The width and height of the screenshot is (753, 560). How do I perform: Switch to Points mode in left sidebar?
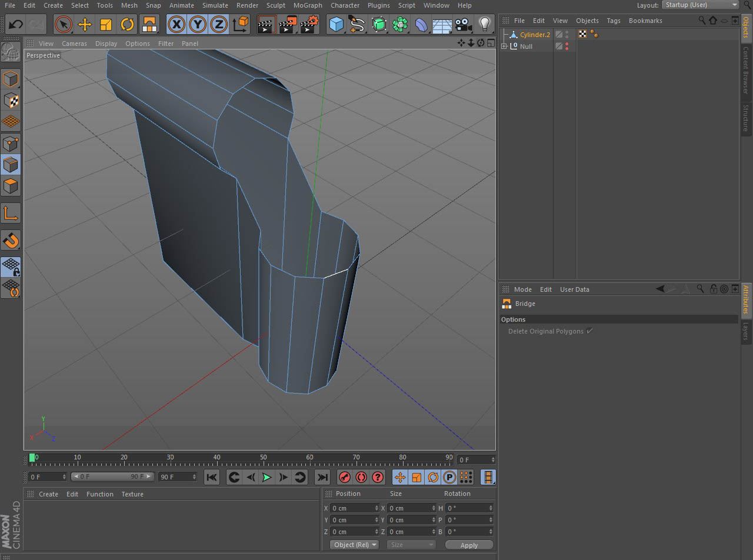(11, 143)
